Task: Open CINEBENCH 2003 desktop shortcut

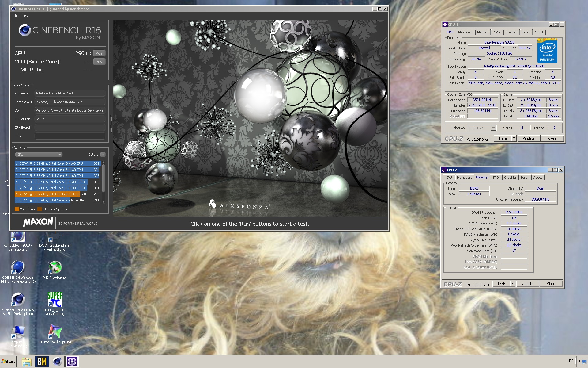Action: [18, 241]
